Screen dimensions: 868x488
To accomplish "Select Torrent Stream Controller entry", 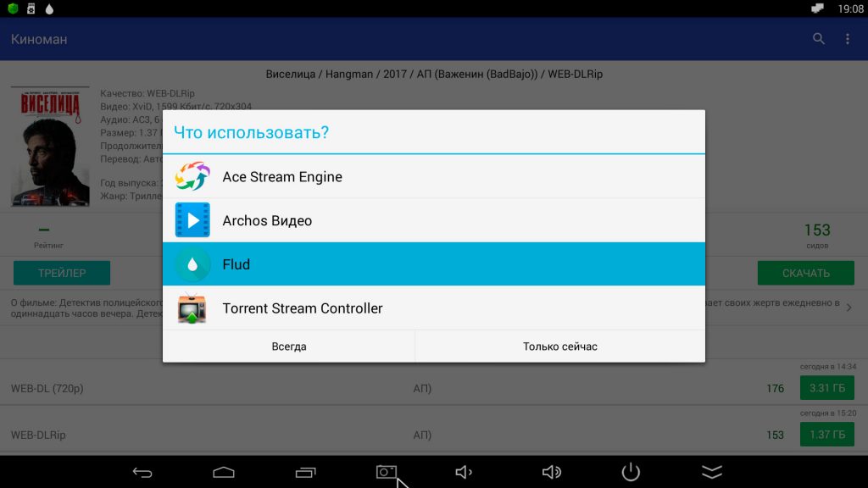I will (433, 308).
